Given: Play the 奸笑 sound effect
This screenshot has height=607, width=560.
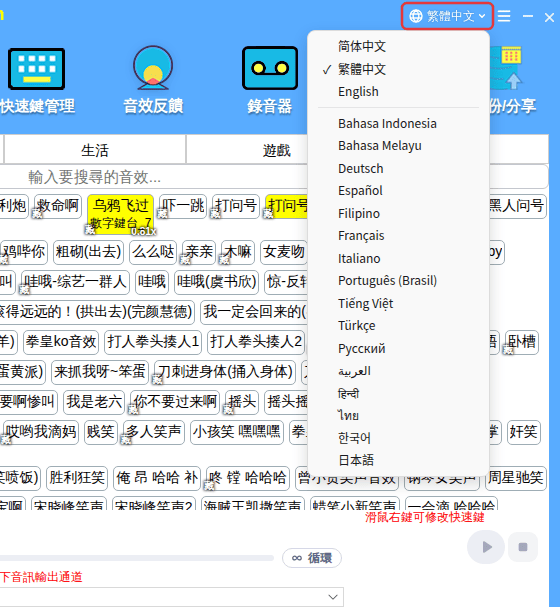Looking at the screenshot, I should (524, 432).
